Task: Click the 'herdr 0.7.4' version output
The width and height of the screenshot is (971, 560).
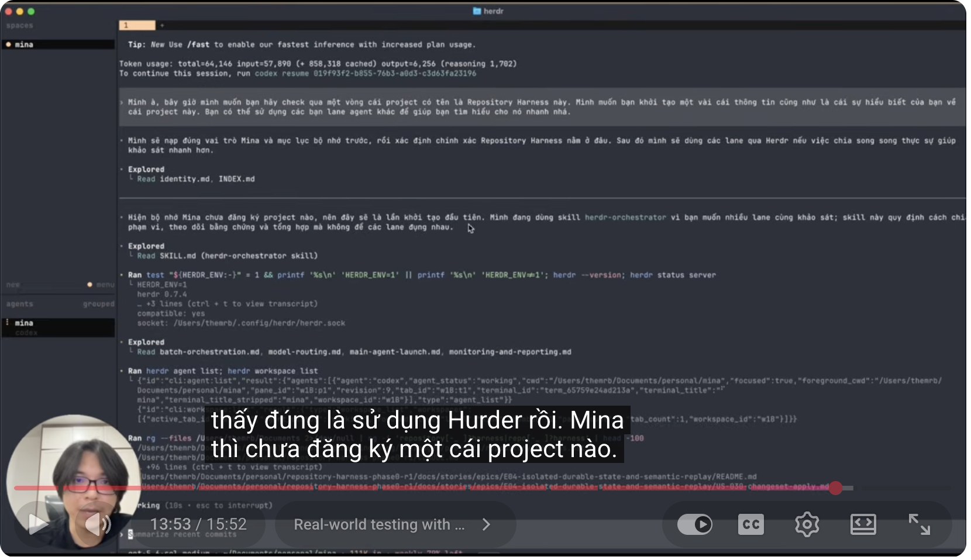Action: tap(162, 295)
